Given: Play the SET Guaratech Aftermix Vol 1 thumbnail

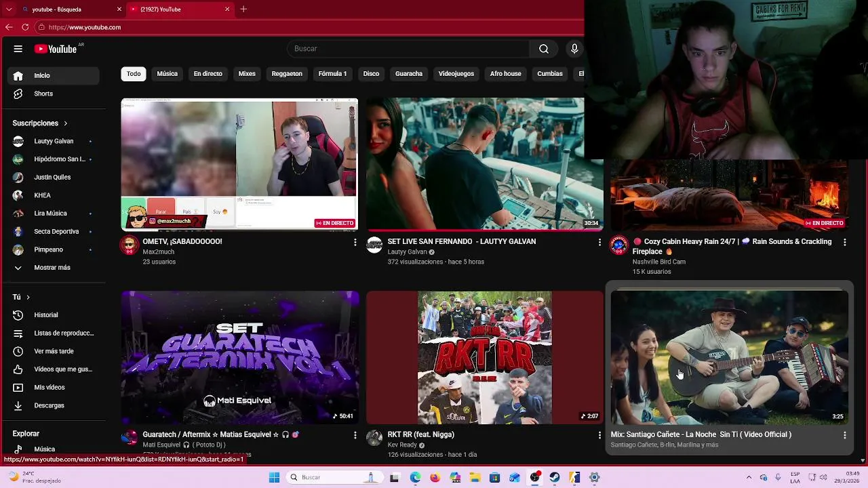Looking at the screenshot, I should [239, 358].
